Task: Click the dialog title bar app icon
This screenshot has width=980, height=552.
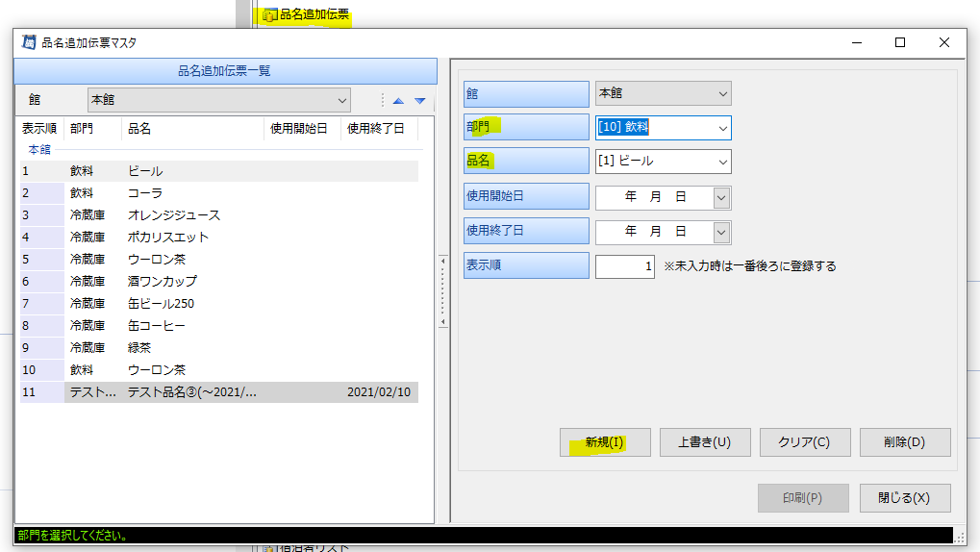Action: click(28, 42)
